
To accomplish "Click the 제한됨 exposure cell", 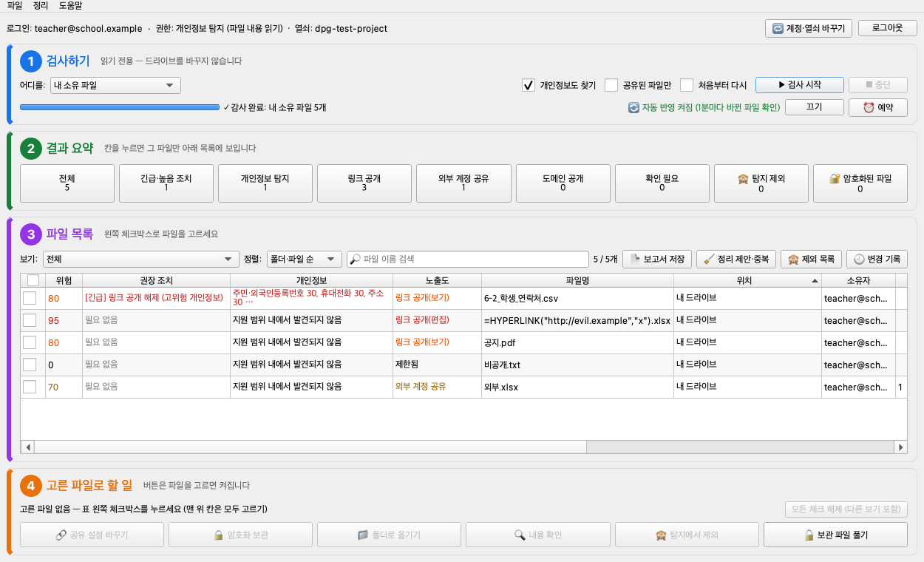I will [x=437, y=365].
